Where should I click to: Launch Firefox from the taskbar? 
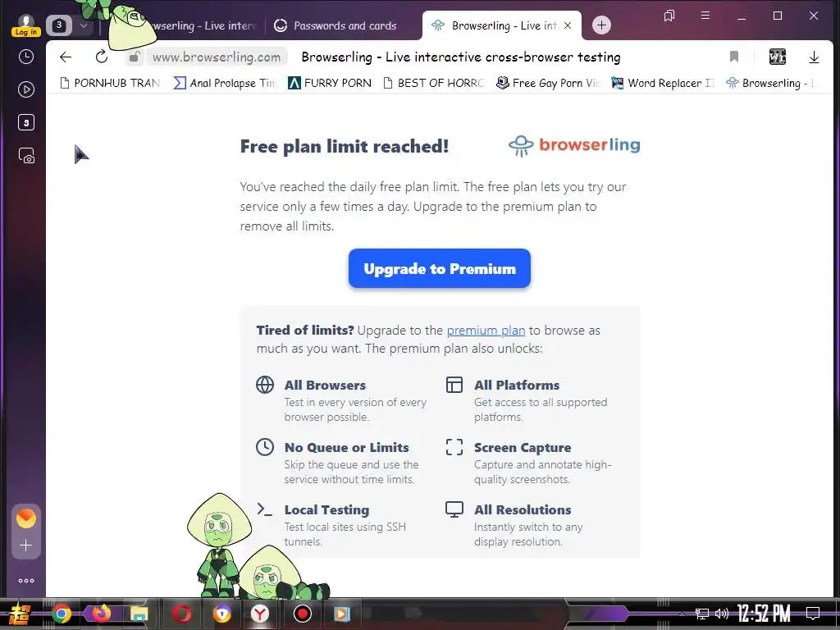(101, 613)
